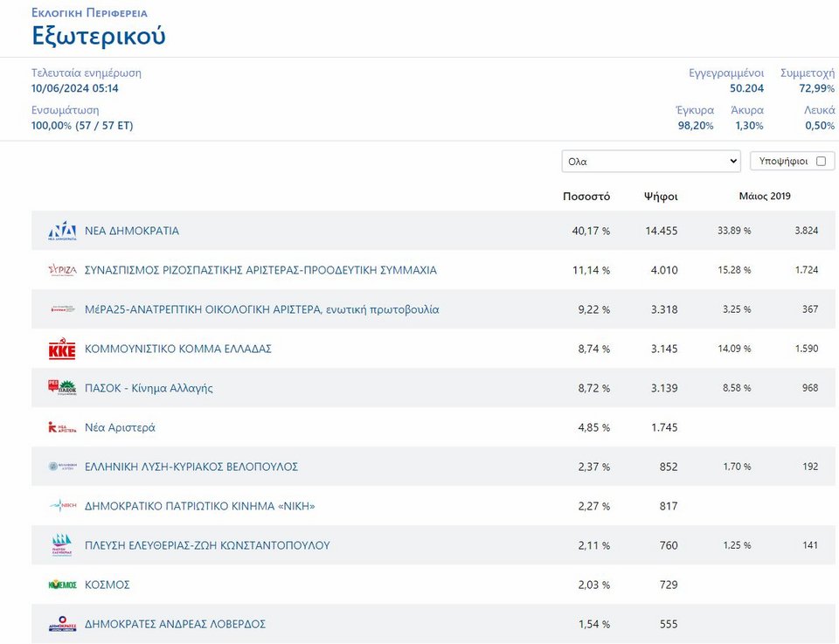Viewport: 839px width, 644px height.
Task: Click the 3.145 votes value
Action: click(x=664, y=349)
